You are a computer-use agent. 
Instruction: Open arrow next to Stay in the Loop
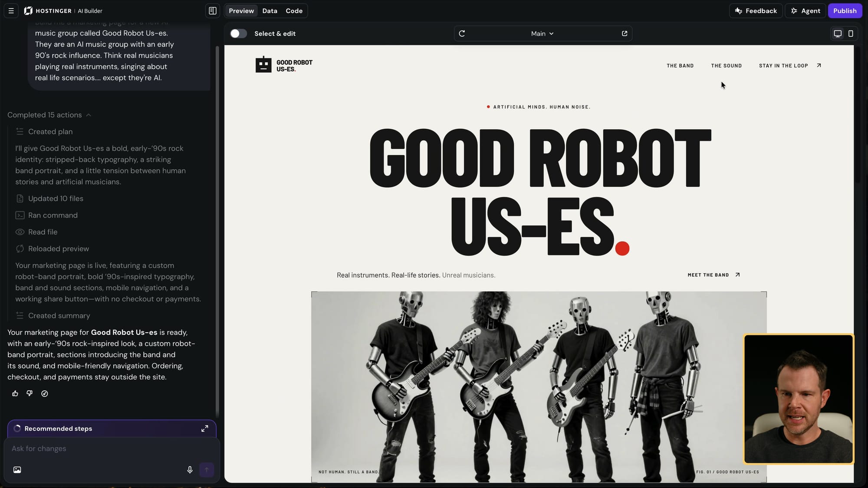pyautogui.click(x=819, y=66)
